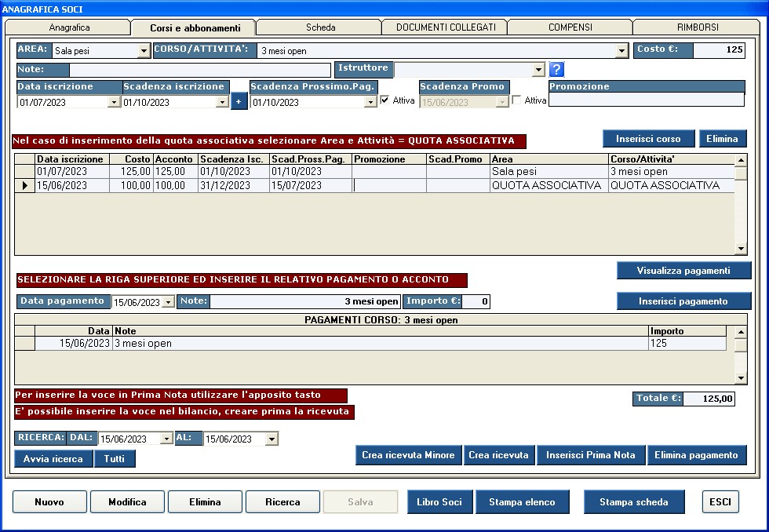Click the 31/12/2023 Scadenza Isc. cell
Viewport: 769px width, 532px height.
(x=234, y=186)
